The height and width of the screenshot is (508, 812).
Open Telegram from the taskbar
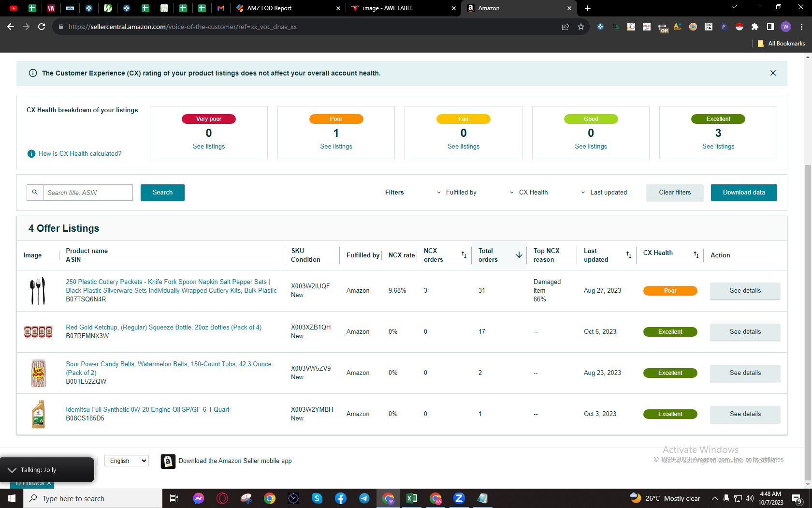(x=364, y=498)
